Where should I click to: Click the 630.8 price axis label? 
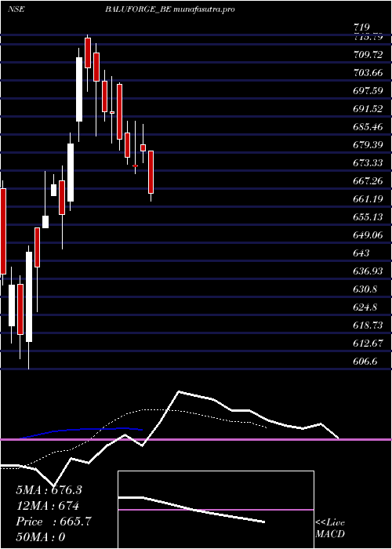click(x=365, y=289)
